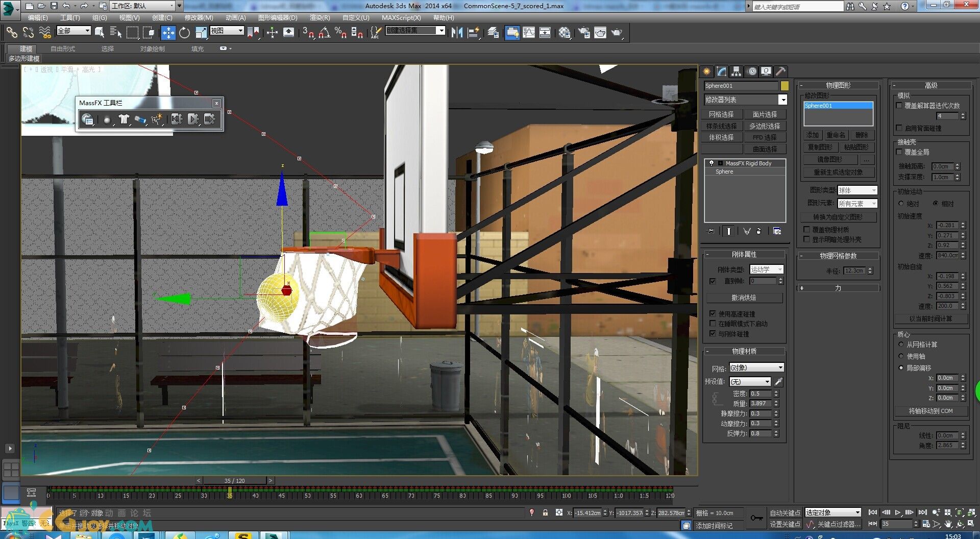Image resolution: width=980 pixels, height=539 pixels.
Task: Switch to the 自由形式 ribbon tab
Action: (63, 49)
